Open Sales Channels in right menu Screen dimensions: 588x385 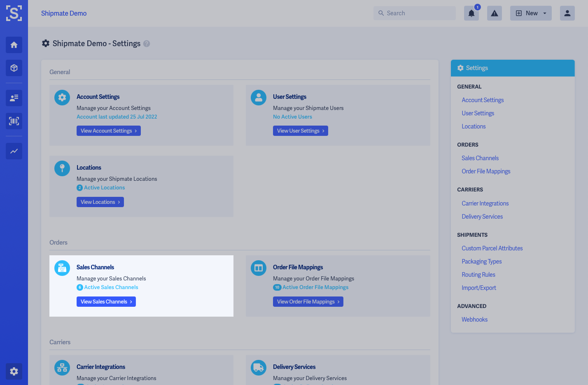pos(480,158)
